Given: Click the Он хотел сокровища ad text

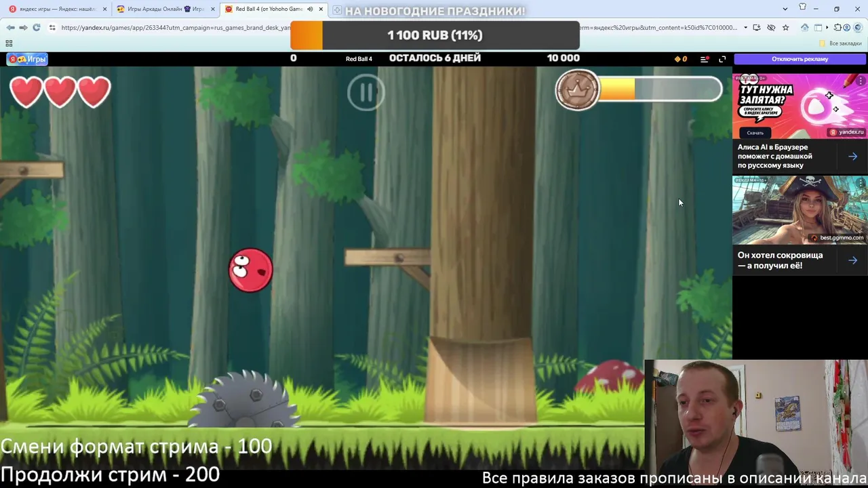Looking at the screenshot, I should tap(780, 260).
